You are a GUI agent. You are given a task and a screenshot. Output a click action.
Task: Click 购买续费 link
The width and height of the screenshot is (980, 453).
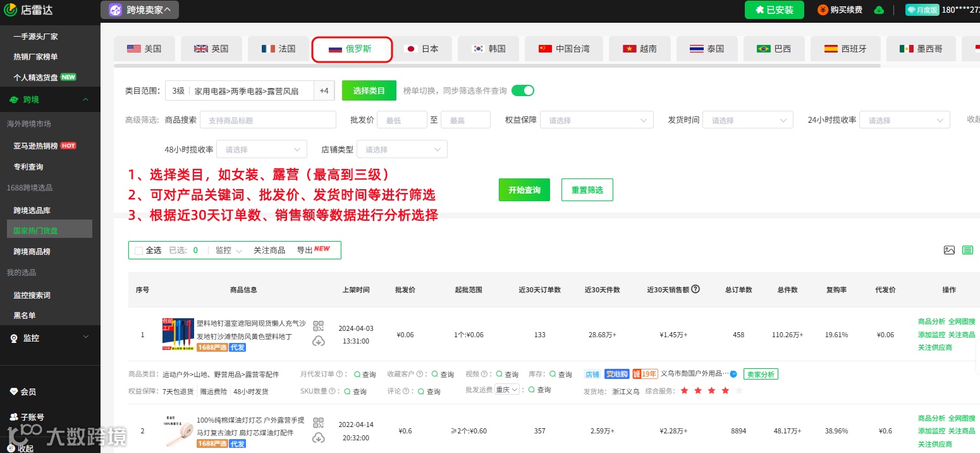point(840,9)
